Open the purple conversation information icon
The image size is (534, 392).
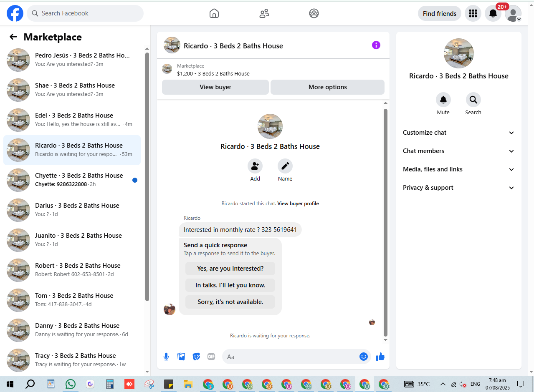pos(376,45)
